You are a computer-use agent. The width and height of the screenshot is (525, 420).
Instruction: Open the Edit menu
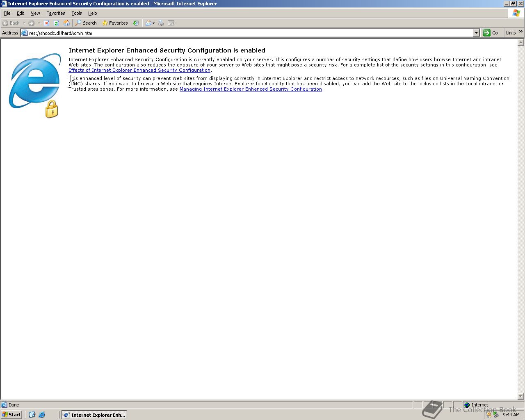(x=21, y=13)
